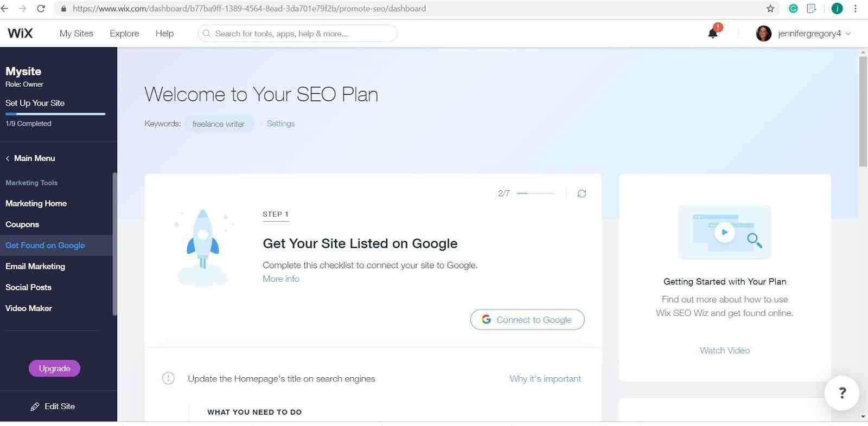
Task: Select the Edit Site pencil icon
Action: (x=35, y=406)
